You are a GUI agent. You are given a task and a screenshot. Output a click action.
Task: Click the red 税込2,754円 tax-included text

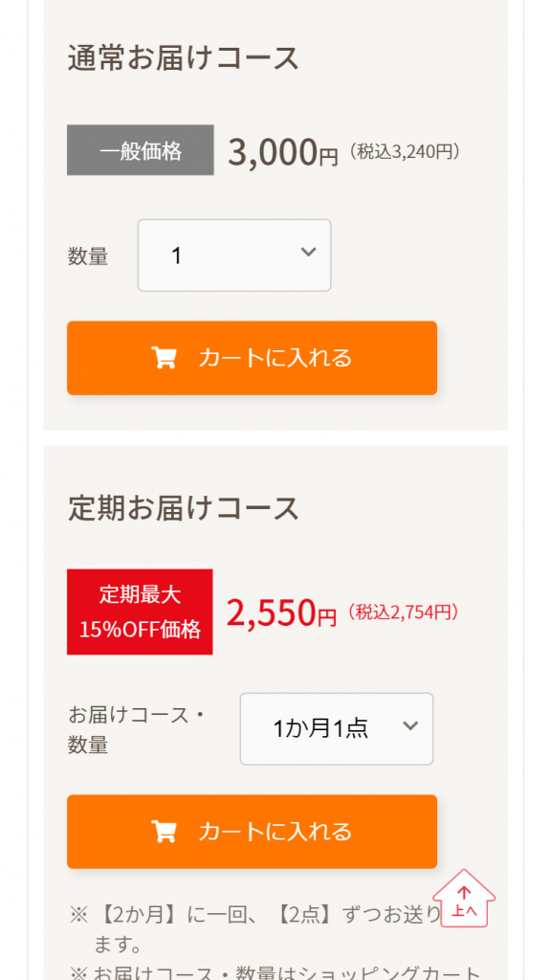pyautogui.click(x=404, y=612)
